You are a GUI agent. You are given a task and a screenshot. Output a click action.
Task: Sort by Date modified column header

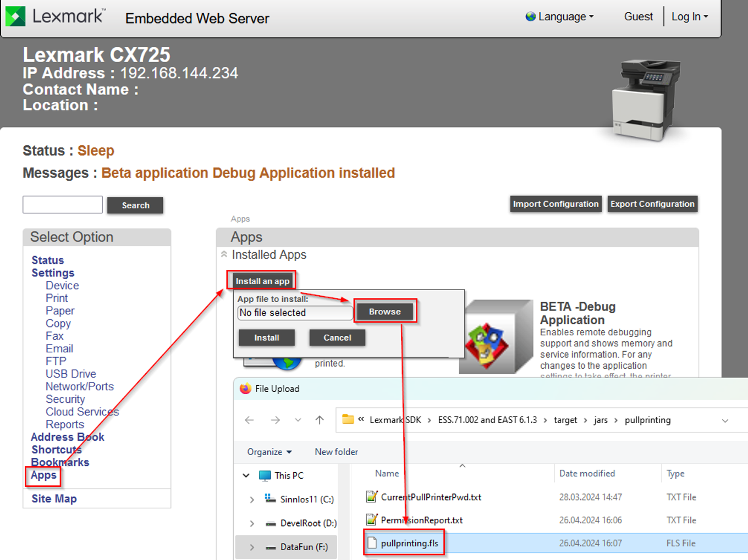[x=587, y=473]
